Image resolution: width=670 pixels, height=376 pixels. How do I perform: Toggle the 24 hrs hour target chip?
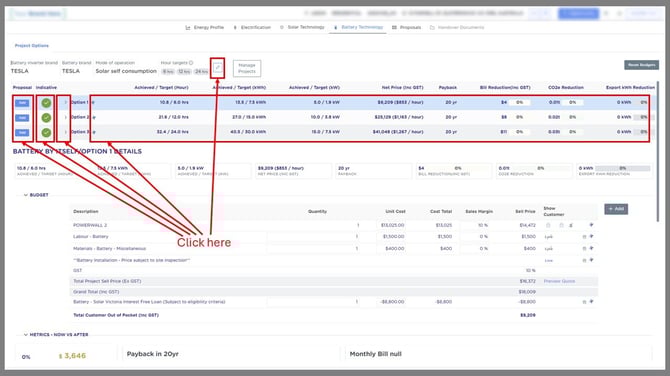pyautogui.click(x=201, y=71)
